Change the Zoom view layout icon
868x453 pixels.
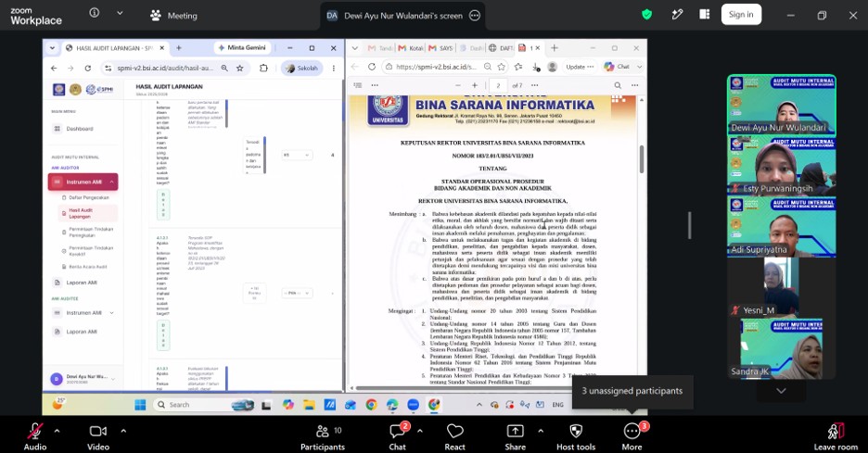pos(704,15)
